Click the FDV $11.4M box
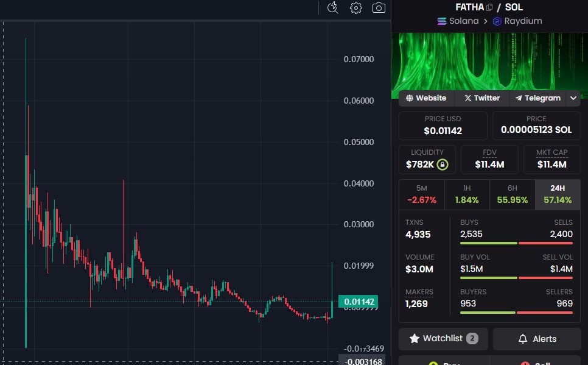This screenshot has width=588, height=365. tap(489, 160)
